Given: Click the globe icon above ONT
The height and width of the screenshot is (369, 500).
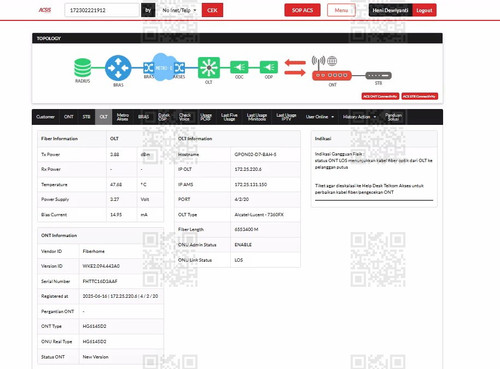Looking at the screenshot, I should 332,61.
